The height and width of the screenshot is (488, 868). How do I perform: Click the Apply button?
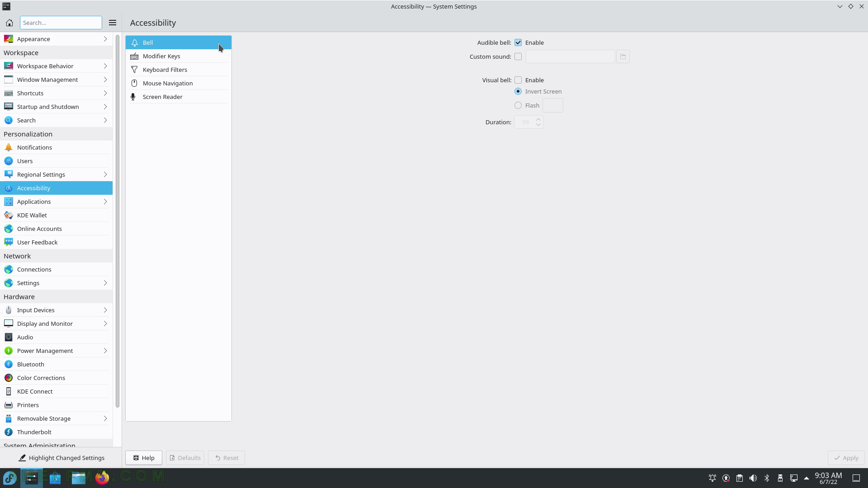click(x=846, y=458)
